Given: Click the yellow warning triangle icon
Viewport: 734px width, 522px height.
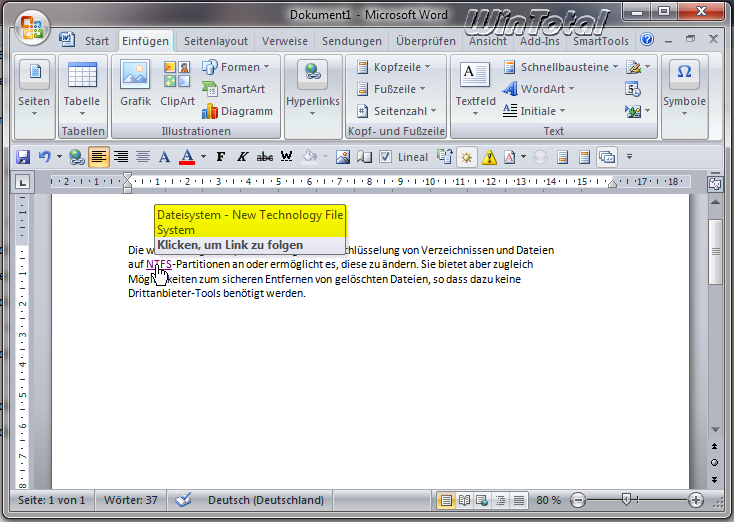Looking at the screenshot, I should click(489, 157).
